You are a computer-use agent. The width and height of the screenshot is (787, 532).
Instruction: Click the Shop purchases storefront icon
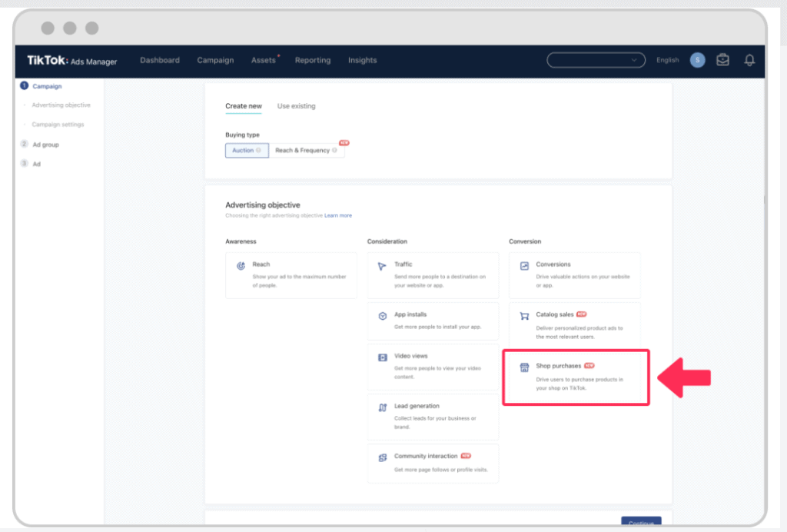click(524, 367)
